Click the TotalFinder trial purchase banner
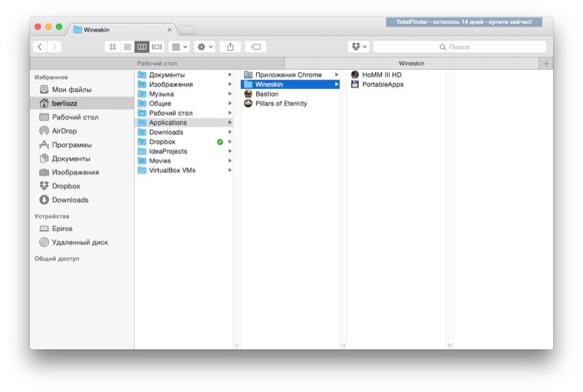 [463, 22]
